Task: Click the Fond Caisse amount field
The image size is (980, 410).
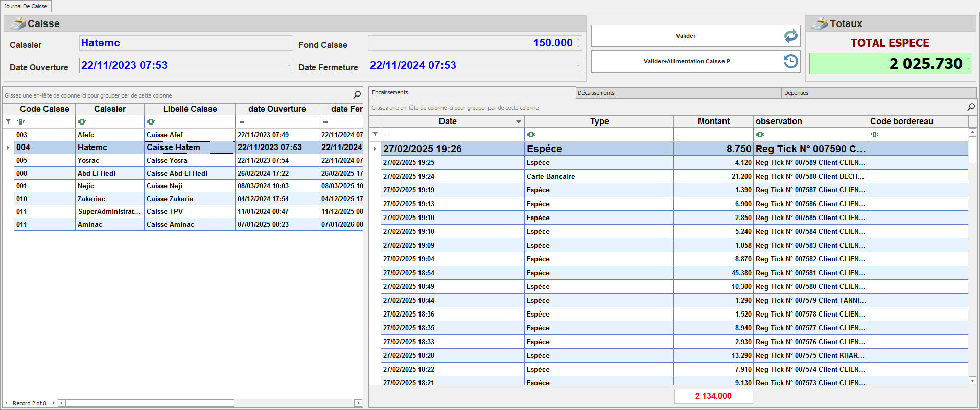Action: [x=473, y=43]
